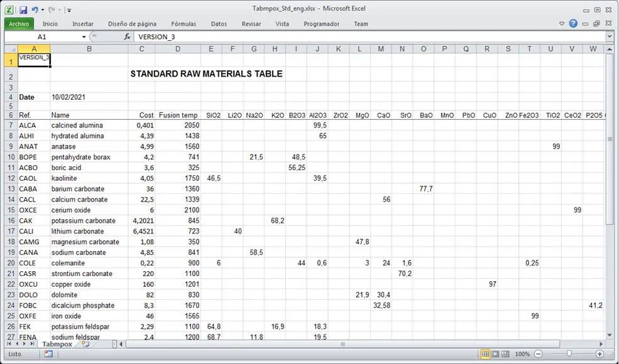Insert a new worksheet via tab icon

click(85, 344)
